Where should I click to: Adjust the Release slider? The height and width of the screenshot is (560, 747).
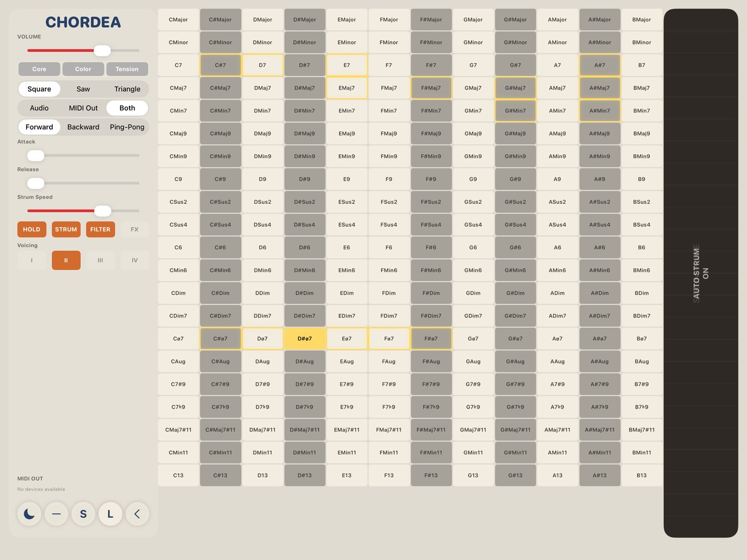point(83,183)
